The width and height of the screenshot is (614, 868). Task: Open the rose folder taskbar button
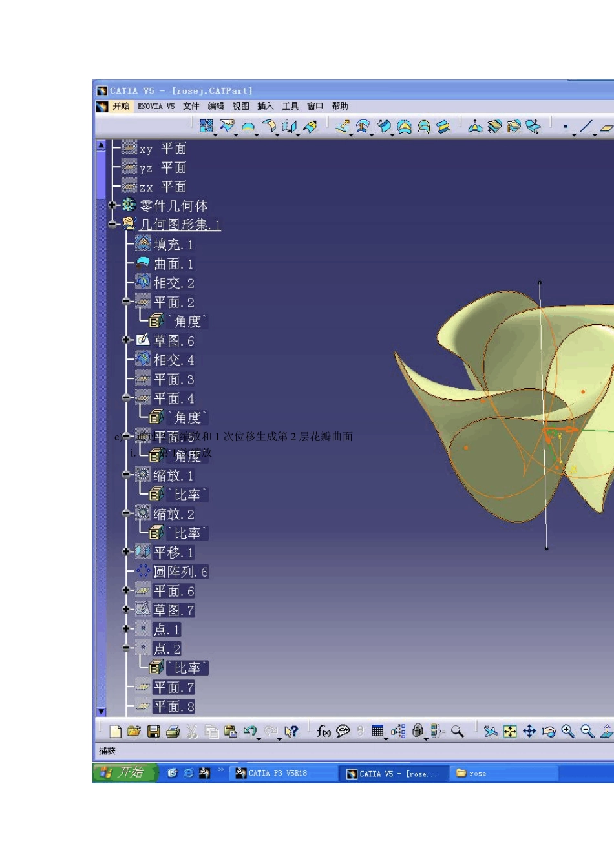(503, 773)
